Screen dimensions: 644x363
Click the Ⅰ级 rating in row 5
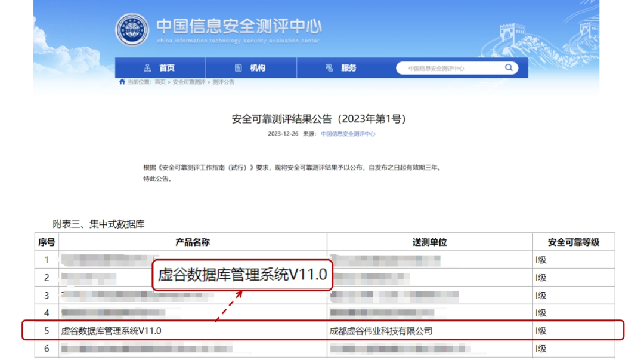[x=541, y=331]
